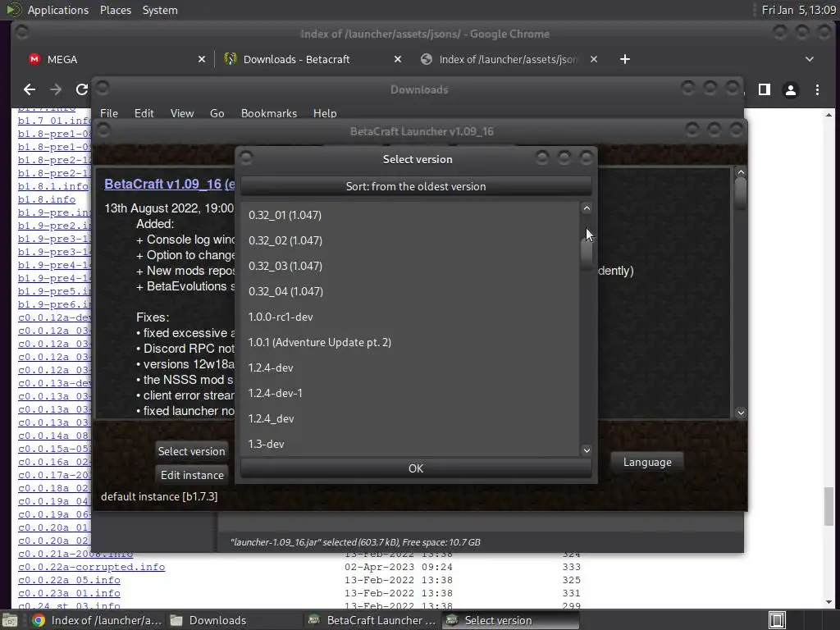
Task: Click the Chrome forward arrow icon
Action: pyautogui.click(x=55, y=89)
